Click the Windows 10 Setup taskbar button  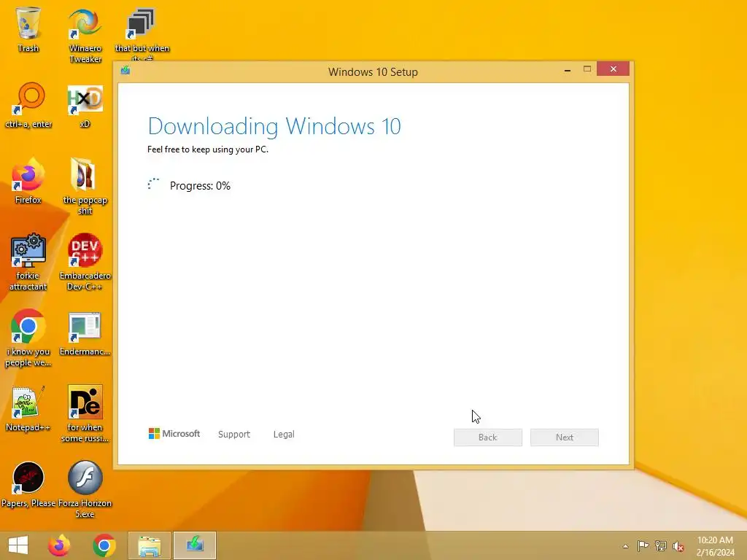195,545
